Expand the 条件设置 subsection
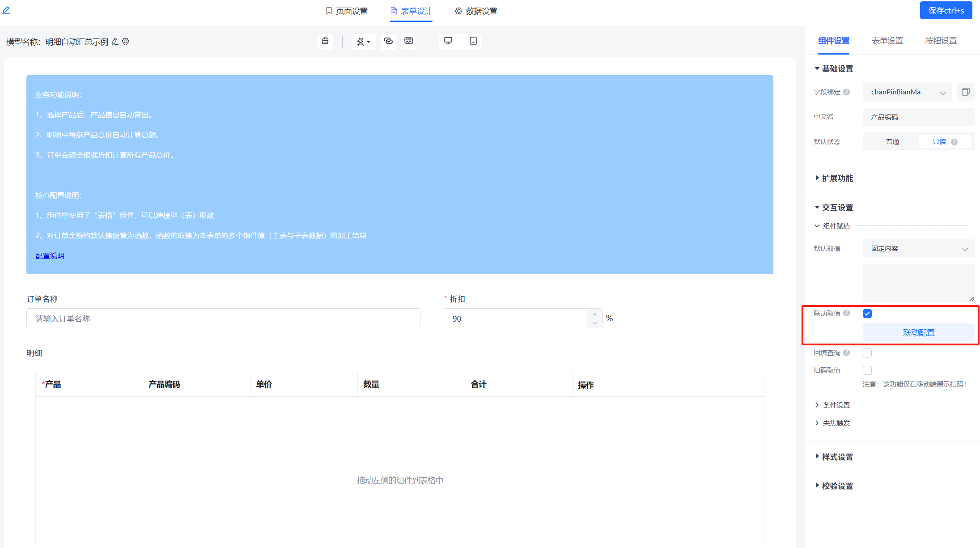This screenshot has width=980, height=548. 832,405
